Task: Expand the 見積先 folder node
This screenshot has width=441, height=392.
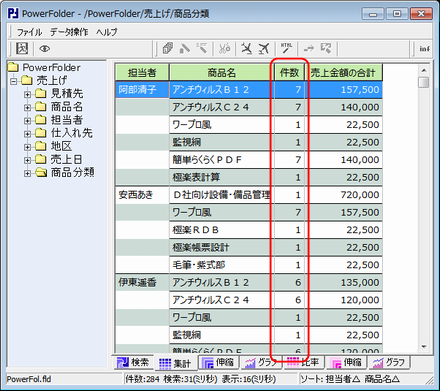Action: [x=28, y=94]
